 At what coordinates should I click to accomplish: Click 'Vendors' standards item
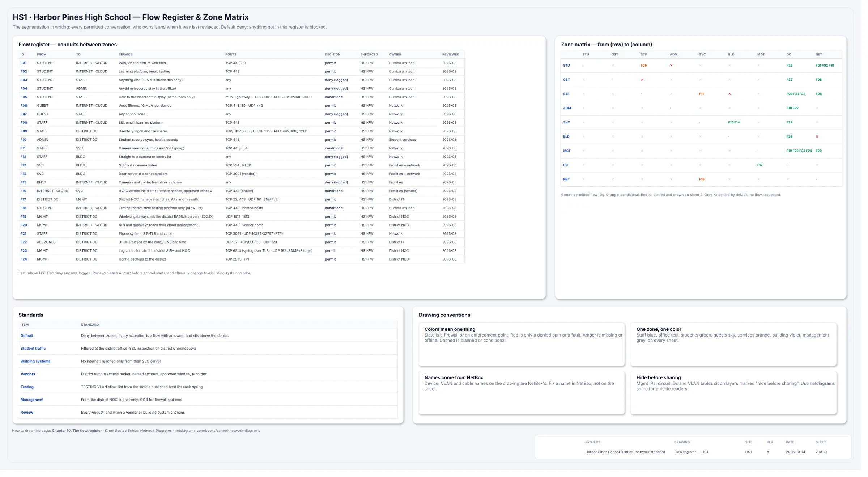click(x=28, y=374)
